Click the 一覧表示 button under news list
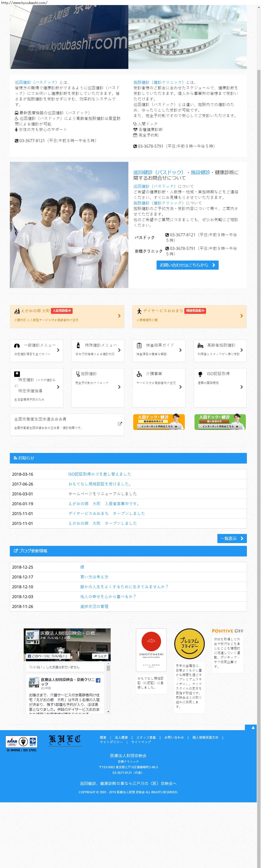 (x=232, y=539)
